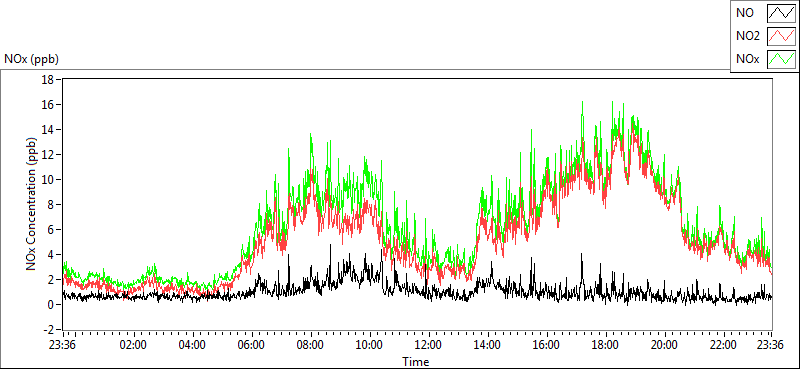Screen dimensions: 800x369
Task: Click the 06:00 x-axis tick label
Action: tap(251, 344)
